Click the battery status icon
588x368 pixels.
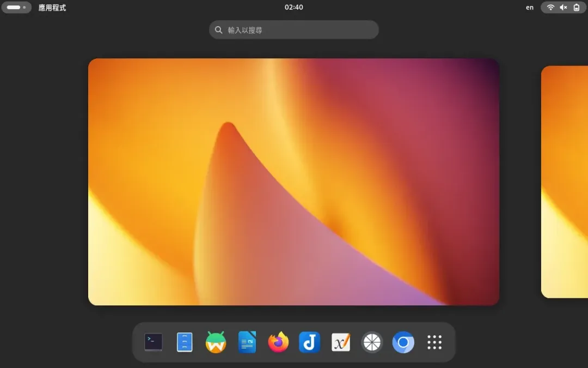[x=577, y=7]
